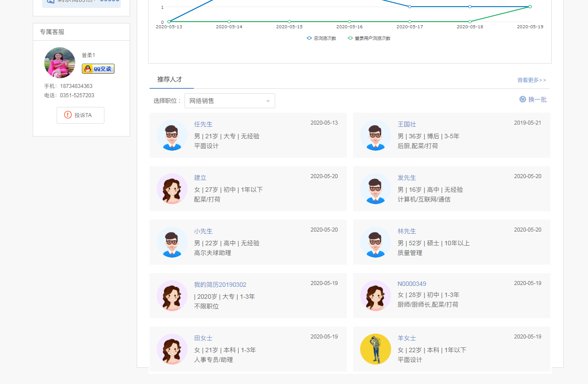Open 我的简历20190302 resume link
The height and width of the screenshot is (384, 588).
click(220, 285)
